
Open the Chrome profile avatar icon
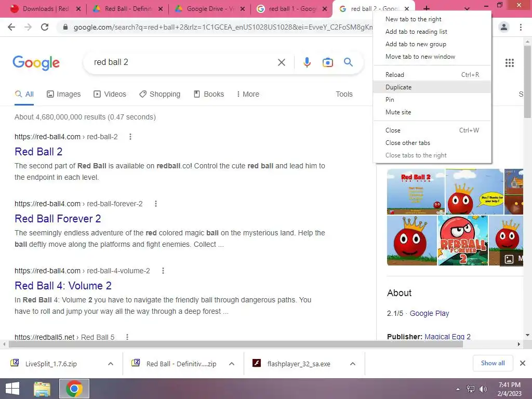(504, 27)
